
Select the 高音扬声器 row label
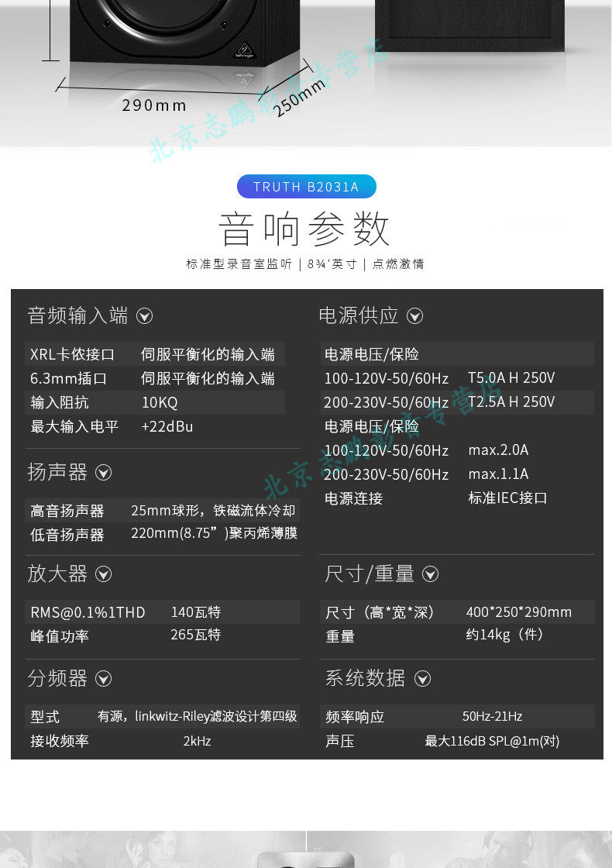pos(67,511)
